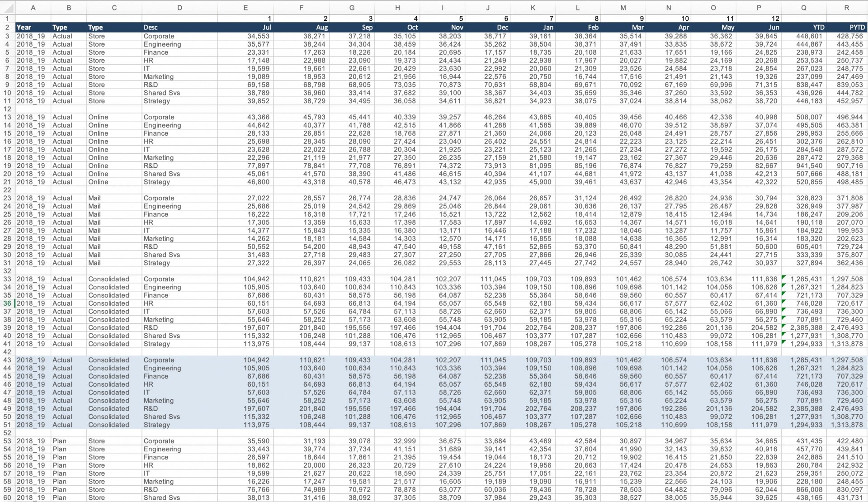Click Actual cell in row 3
Screen dimensions: 868x502
point(69,36)
